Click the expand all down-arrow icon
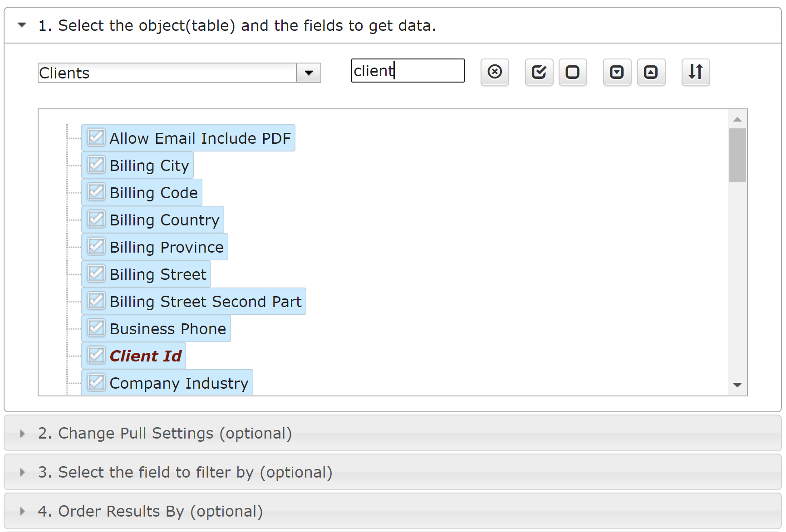Image resolution: width=786 pixels, height=532 pixels. pyautogui.click(x=617, y=72)
